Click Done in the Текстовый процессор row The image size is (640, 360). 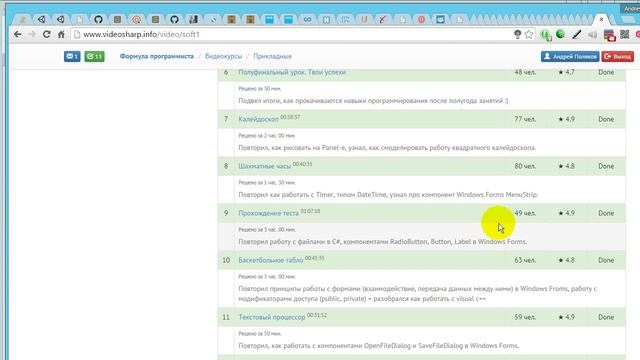(x=606, y=317)
